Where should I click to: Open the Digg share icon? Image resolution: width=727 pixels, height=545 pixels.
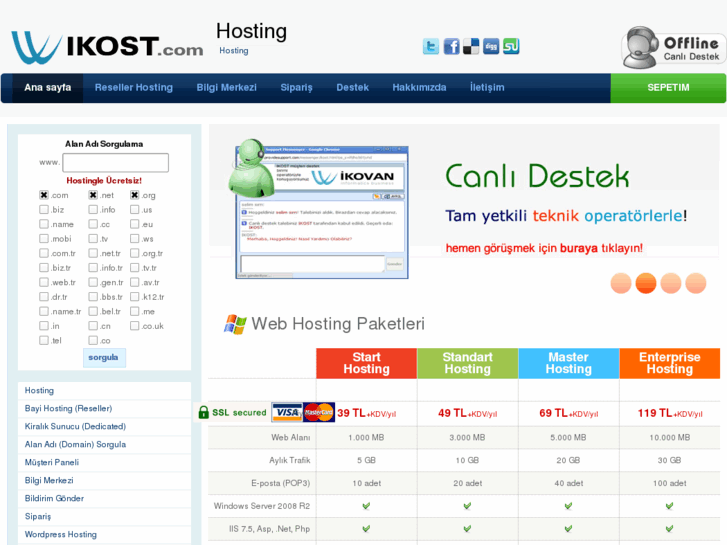pyautogui.click(x=491, y=46)
